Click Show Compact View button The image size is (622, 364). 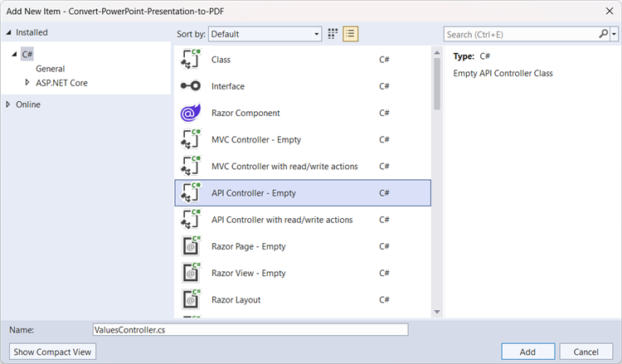tap(52, 352)
